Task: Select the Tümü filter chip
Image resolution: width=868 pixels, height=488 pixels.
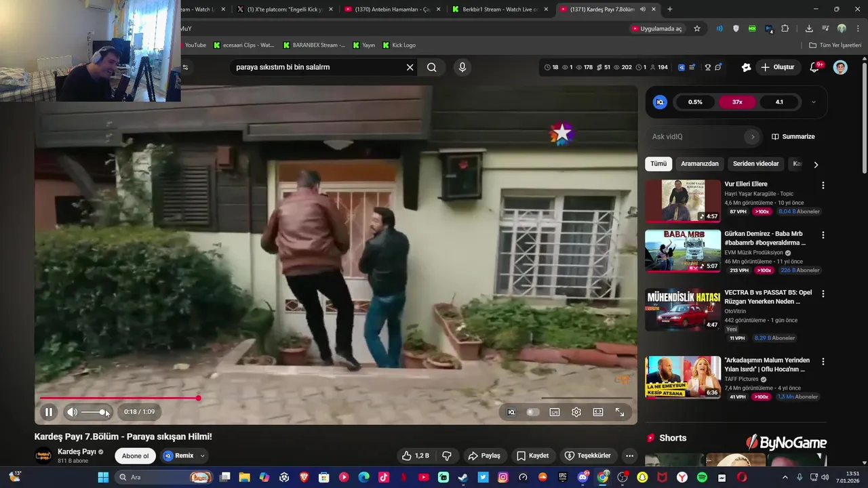Action: coord(658,164)
